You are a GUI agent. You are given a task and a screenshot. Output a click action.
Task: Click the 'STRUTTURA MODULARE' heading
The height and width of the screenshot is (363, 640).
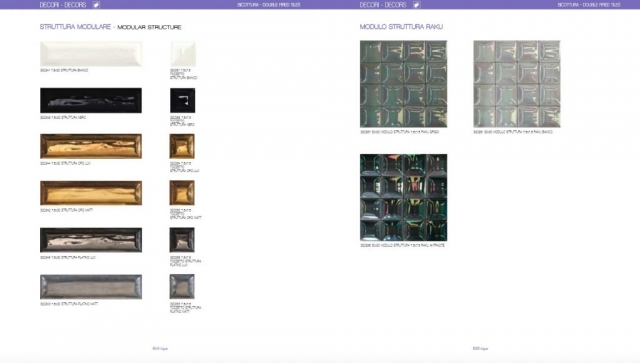[75, 27]
